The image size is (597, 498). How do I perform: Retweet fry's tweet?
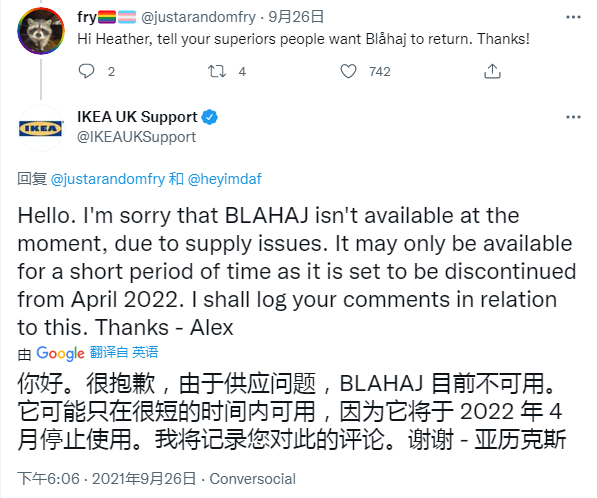tap(217, 71)
